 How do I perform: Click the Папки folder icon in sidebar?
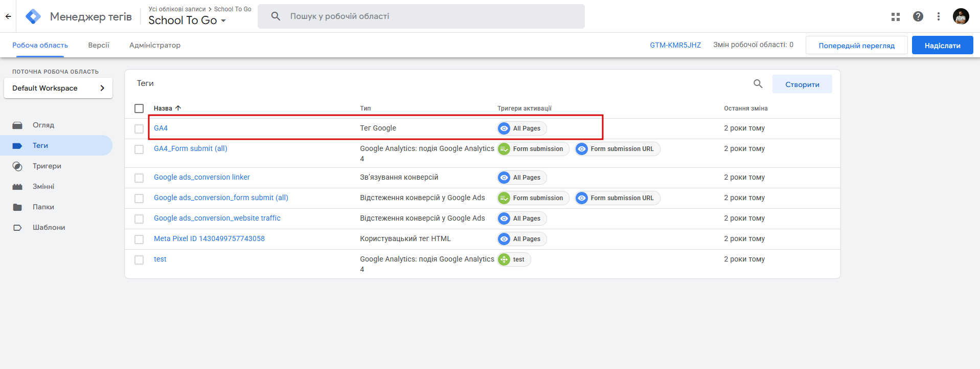[x=17, y=207]
